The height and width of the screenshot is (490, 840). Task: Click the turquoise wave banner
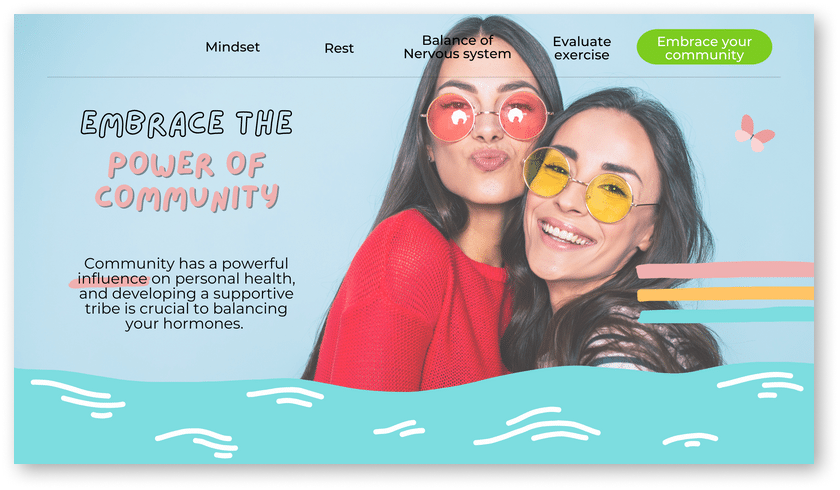[414, 418]
